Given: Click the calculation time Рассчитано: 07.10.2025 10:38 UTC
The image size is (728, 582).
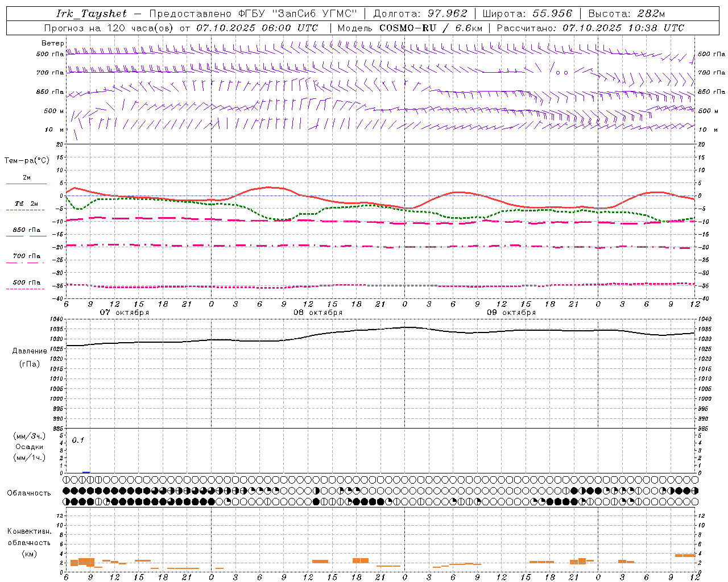Looking at the screenshot, I should [x=590, y=28].
